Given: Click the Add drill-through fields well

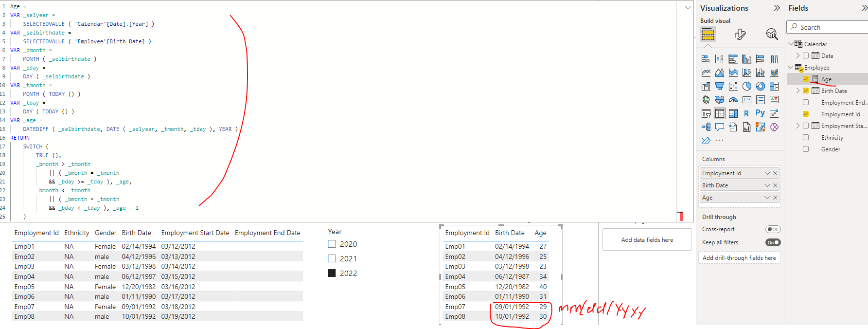Looking at the screenshot, I should 739,258.
